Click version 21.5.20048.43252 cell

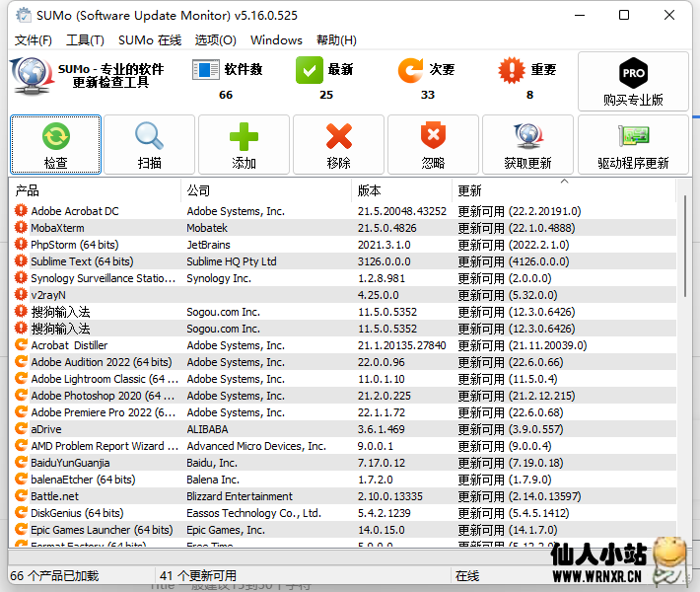(402, 211)
